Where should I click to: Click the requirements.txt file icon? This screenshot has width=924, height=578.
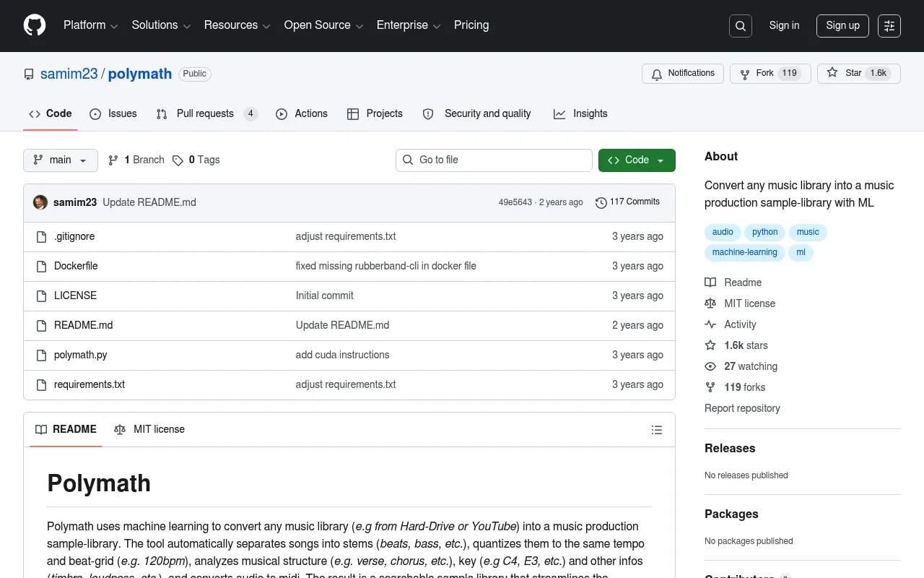tap(41, 385)
